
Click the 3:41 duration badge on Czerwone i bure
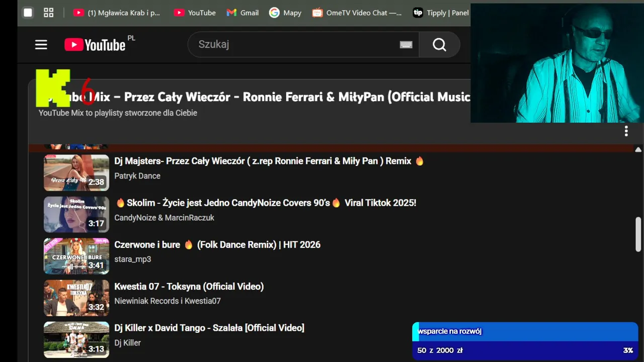click(96, 265)
